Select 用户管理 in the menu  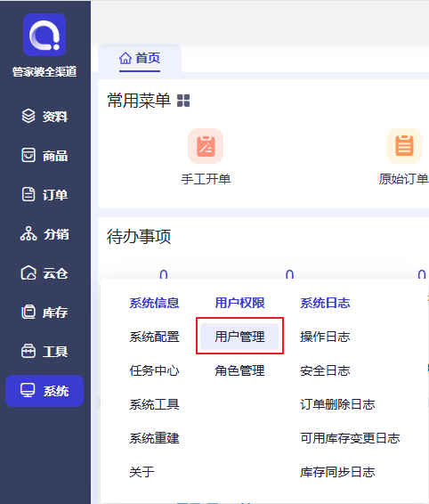click(x=239, y=337)
